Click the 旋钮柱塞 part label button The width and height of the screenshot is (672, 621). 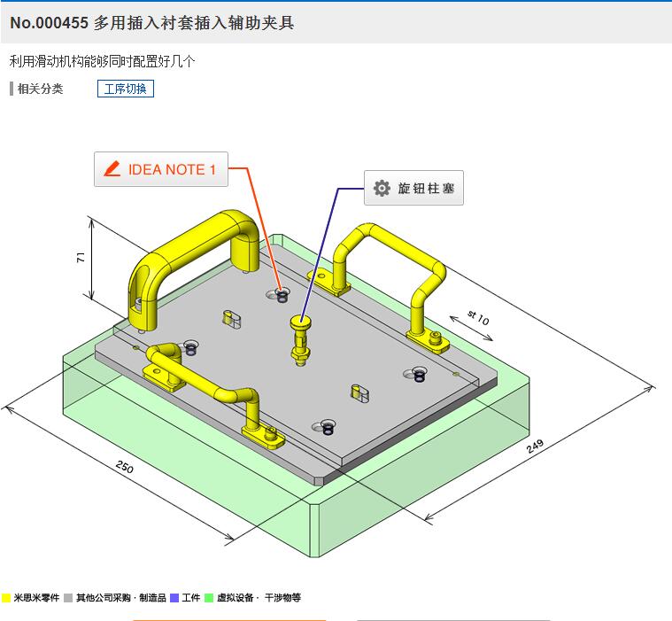click(413, 188)
